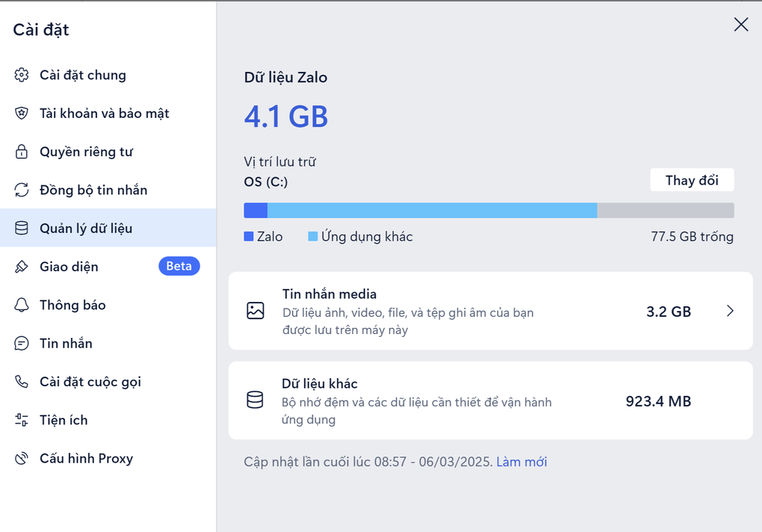Click the bell icon for Thông báo
The image size is (762, 532).
[x=22, y=305]
